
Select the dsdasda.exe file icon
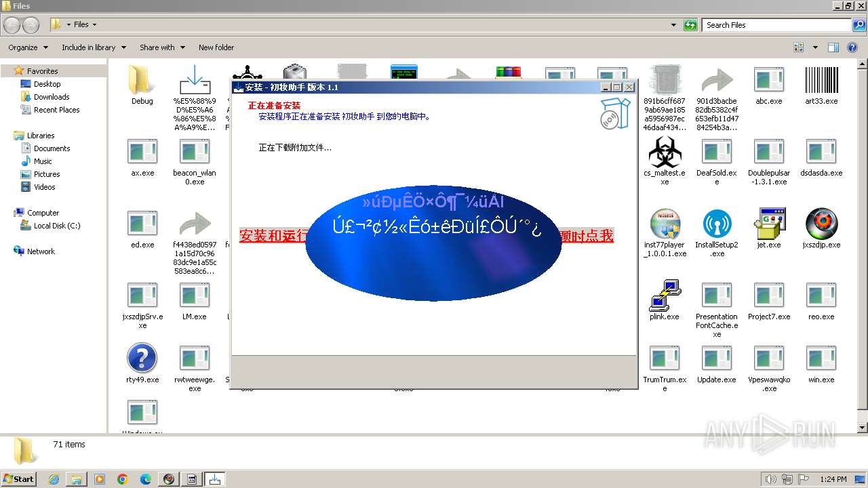point(821,152)
